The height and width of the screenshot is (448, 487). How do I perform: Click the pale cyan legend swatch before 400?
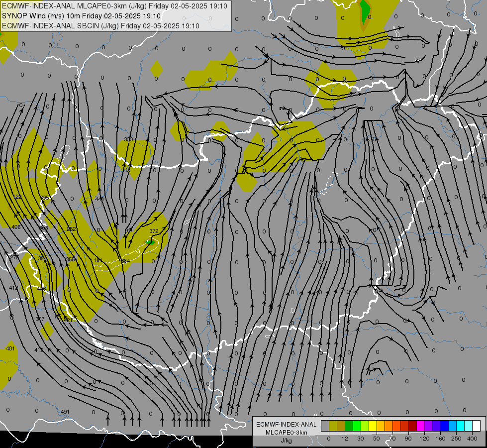[469, 426]
